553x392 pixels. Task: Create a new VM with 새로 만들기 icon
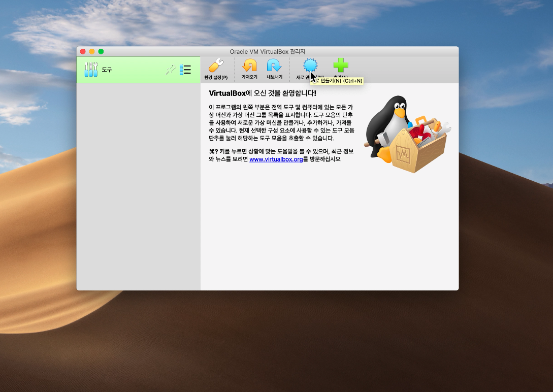310,65
